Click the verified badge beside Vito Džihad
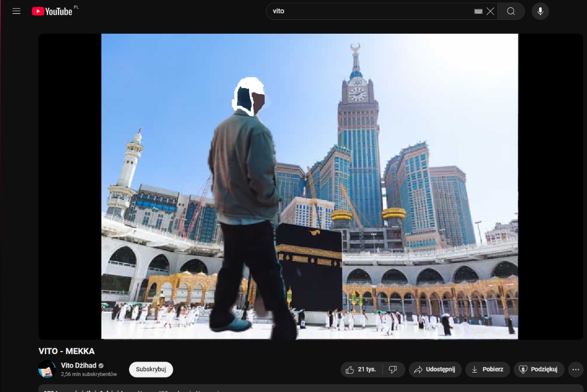The height and width of the screenshot is (392, 587). [x=101, y=366]
